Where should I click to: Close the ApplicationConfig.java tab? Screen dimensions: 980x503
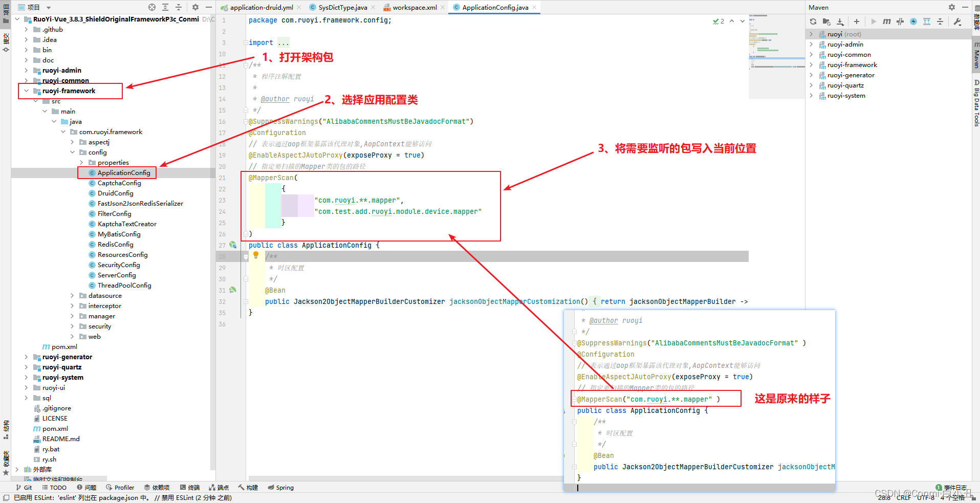pos(534,7)
